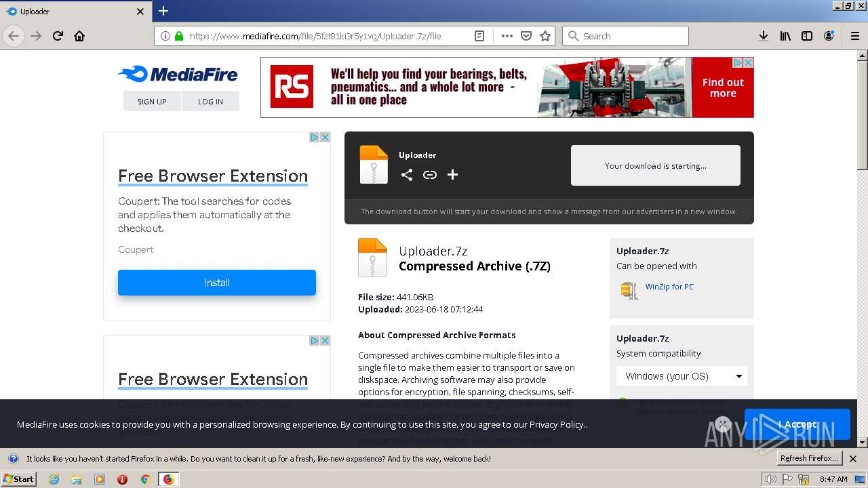Screen dimensions: 868x488
Task: Click the AdChoices icon on RS banner
Action: (x=738, y=62)
